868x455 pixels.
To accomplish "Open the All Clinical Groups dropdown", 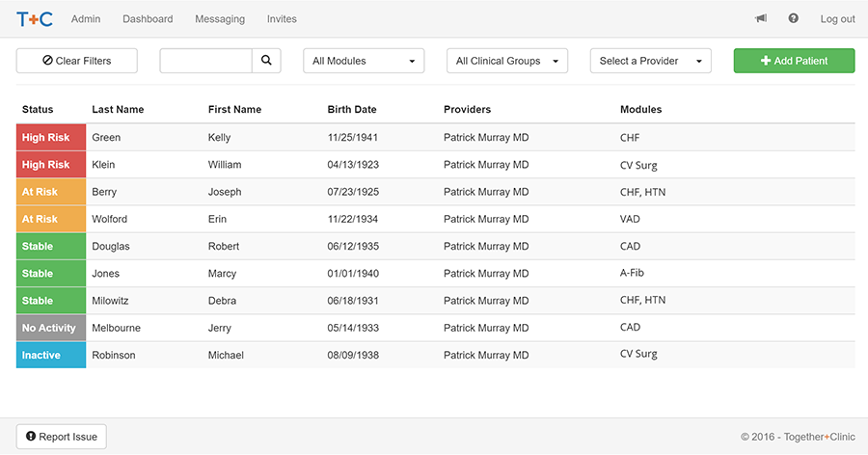I will [x=507, y=61].
